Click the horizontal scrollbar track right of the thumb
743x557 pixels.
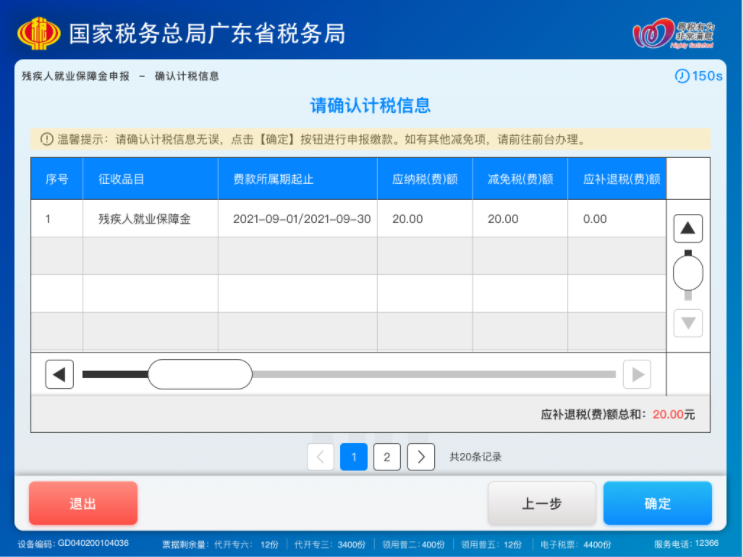click(434, 374)
